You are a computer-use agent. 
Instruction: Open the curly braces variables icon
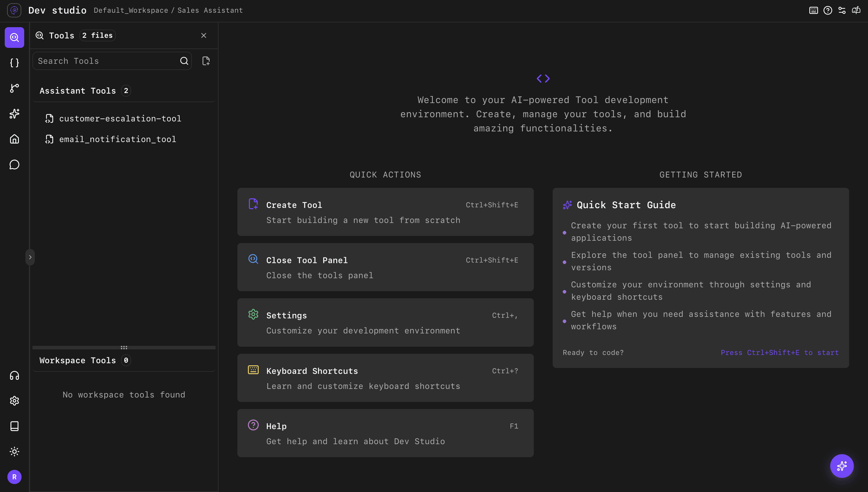(14, 63)
